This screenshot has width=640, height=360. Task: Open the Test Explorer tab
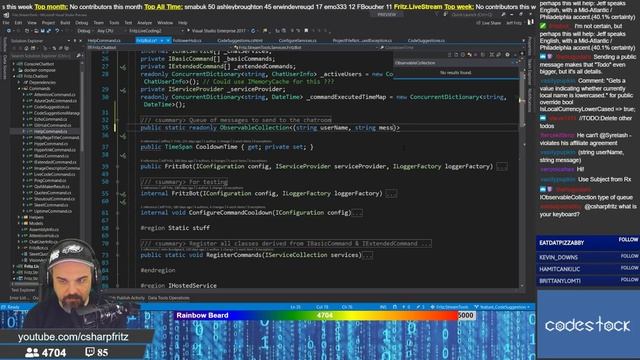tap(23, 290)
